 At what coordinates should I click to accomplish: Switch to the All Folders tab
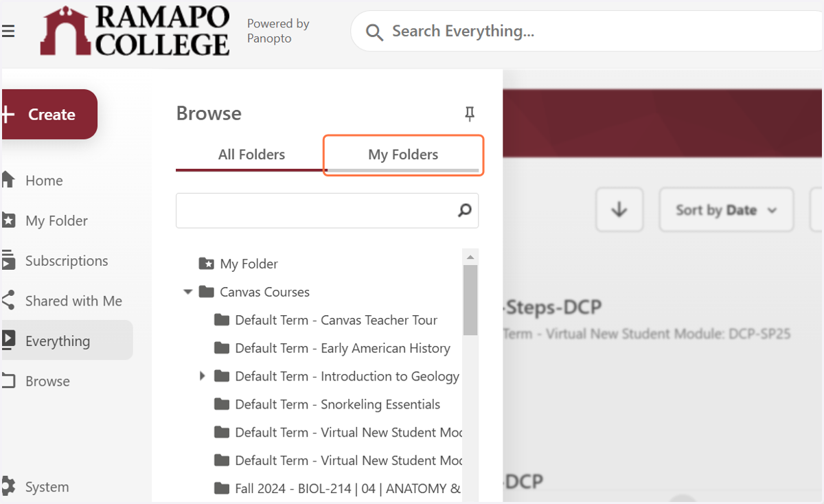point(251,155)
